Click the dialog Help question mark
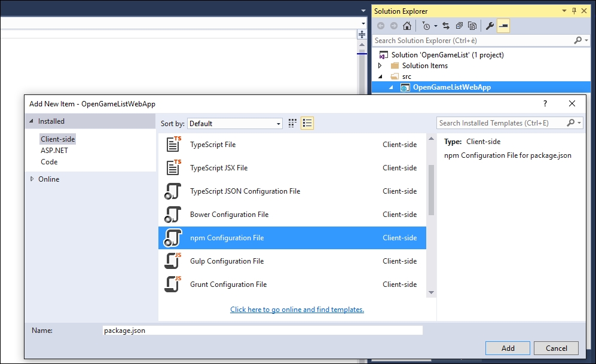This screenshot has width=596, height=364. (545, 103)
